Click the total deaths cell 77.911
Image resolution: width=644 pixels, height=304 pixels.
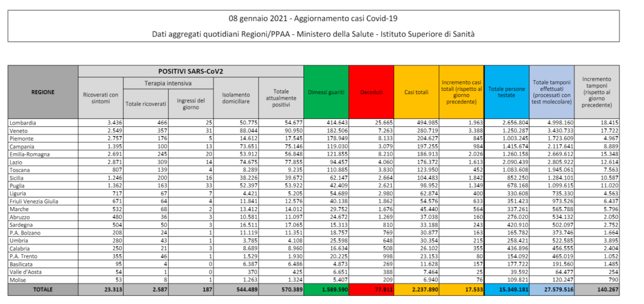[371, 289]
